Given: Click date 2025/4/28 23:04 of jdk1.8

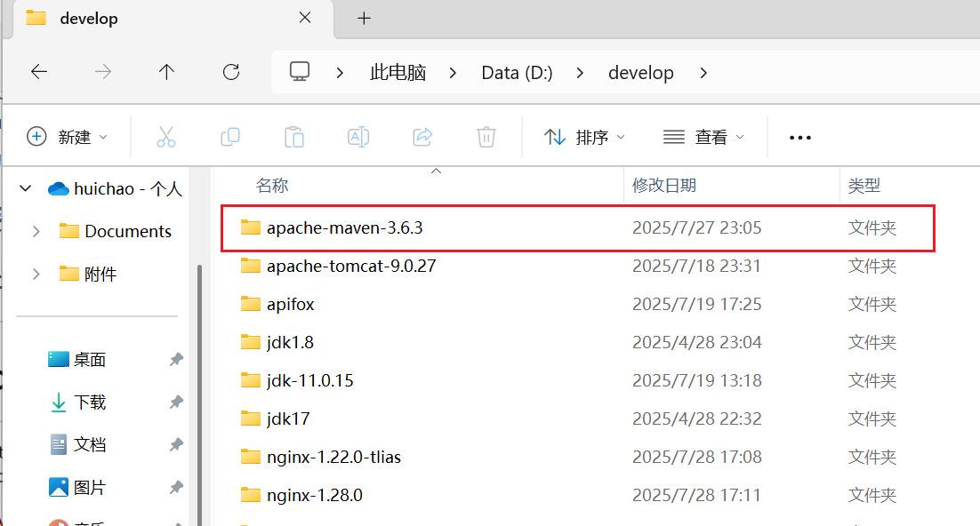Looking at the screenshot, I should coord(696,342).
